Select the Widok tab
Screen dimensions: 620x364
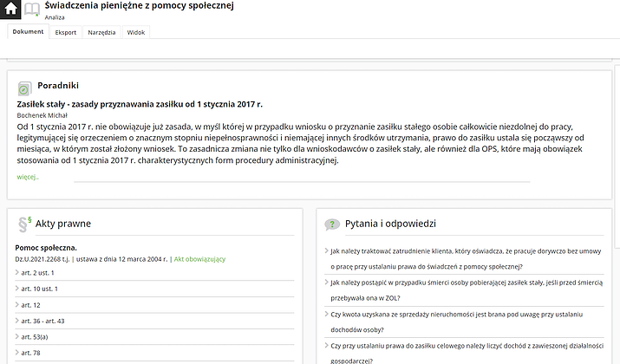tap(136, 32)
